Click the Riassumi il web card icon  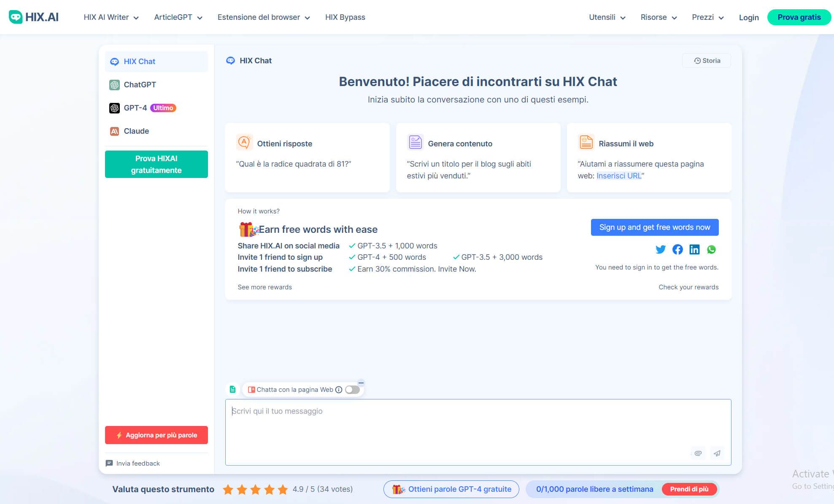(x=586, y=143)
